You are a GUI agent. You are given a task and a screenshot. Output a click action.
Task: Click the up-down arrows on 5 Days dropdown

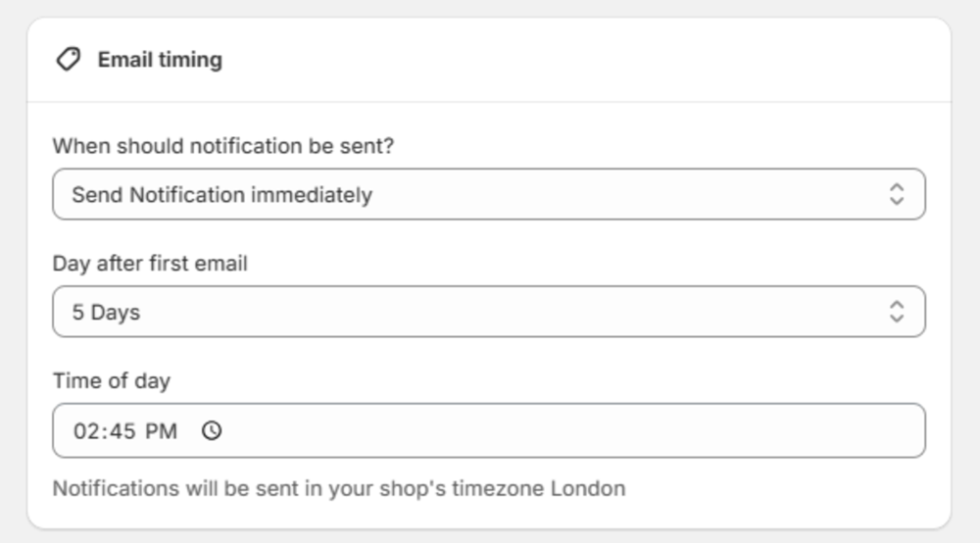[x=896, y=312]
